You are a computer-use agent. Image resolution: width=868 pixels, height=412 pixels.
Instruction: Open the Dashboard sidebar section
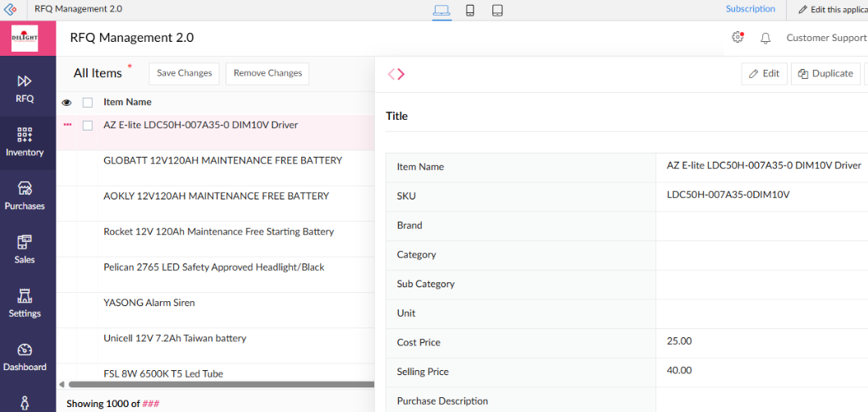click(x=25, y=357)
